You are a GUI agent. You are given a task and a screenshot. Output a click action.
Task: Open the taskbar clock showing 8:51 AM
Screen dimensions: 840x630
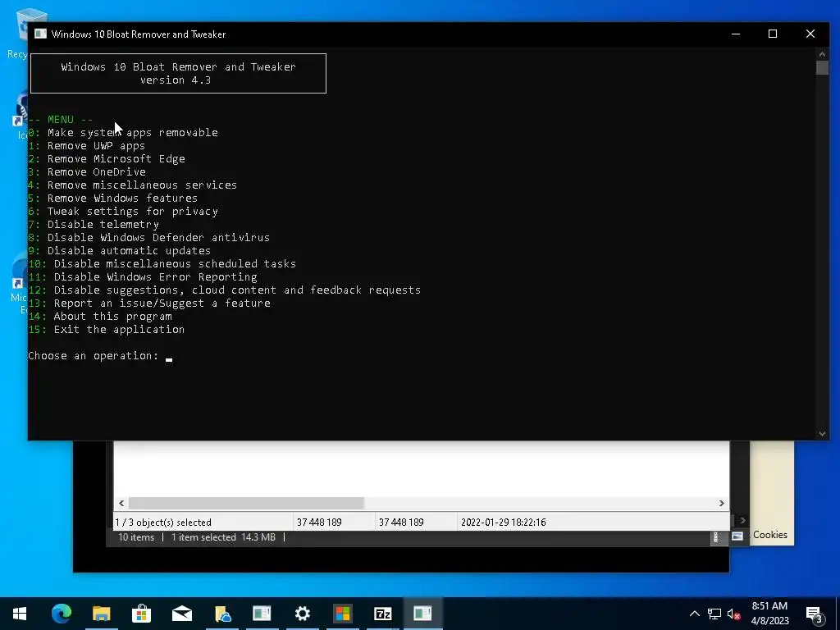point(769,614)
